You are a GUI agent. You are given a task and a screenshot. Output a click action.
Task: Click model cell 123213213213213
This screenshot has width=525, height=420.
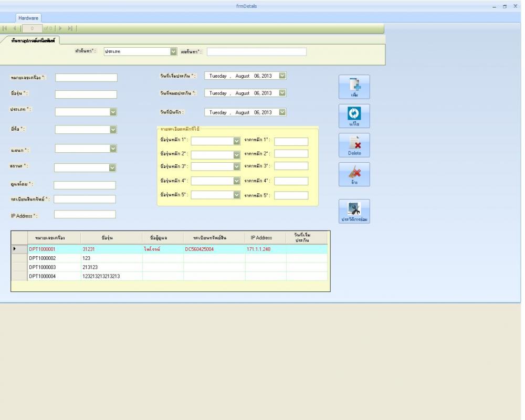pos(111,276)
